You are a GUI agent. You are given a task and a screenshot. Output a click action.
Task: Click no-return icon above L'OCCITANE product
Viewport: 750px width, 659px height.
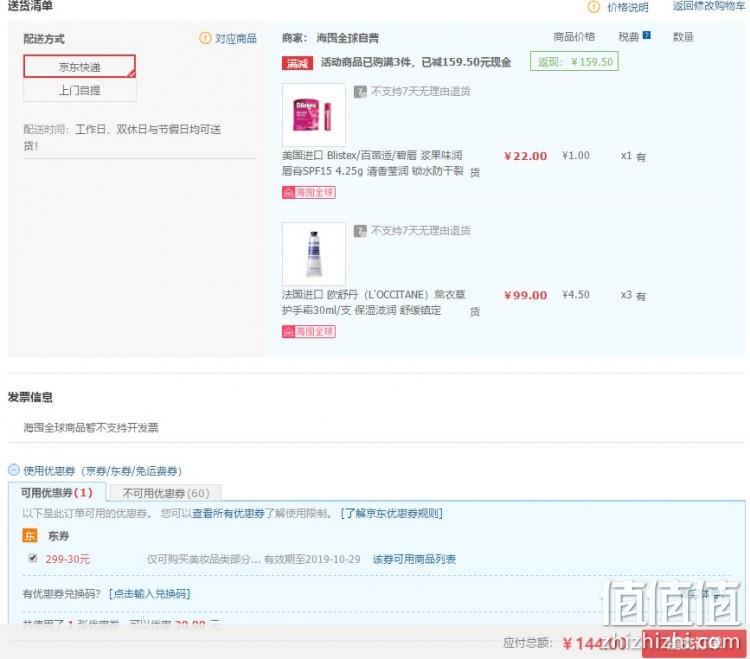(360, 231)
